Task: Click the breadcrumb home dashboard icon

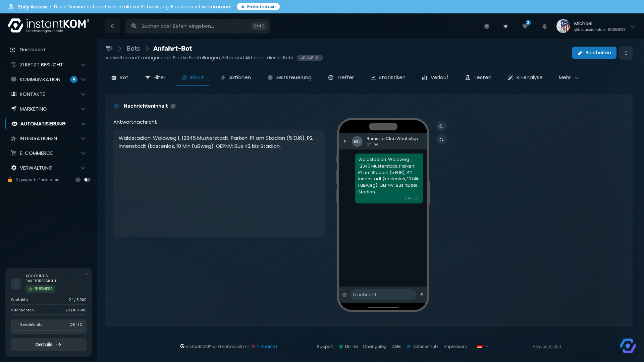Action: point(109,49)
